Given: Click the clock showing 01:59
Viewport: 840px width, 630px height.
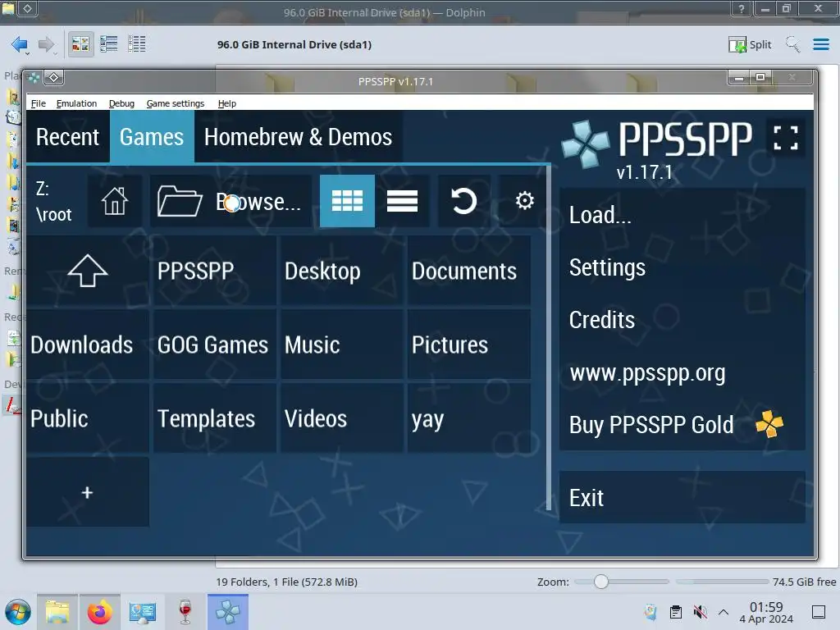Looking at the screenshot, I should (x=766, y=612).
